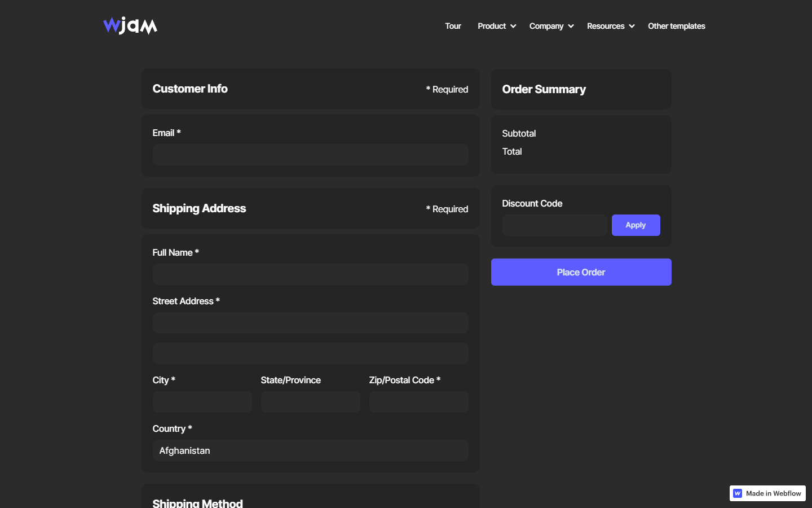The width and height of the screenshot is (812, 508).
Task: Select the Zip/Postal Code field
Action: tap(418, 402)
